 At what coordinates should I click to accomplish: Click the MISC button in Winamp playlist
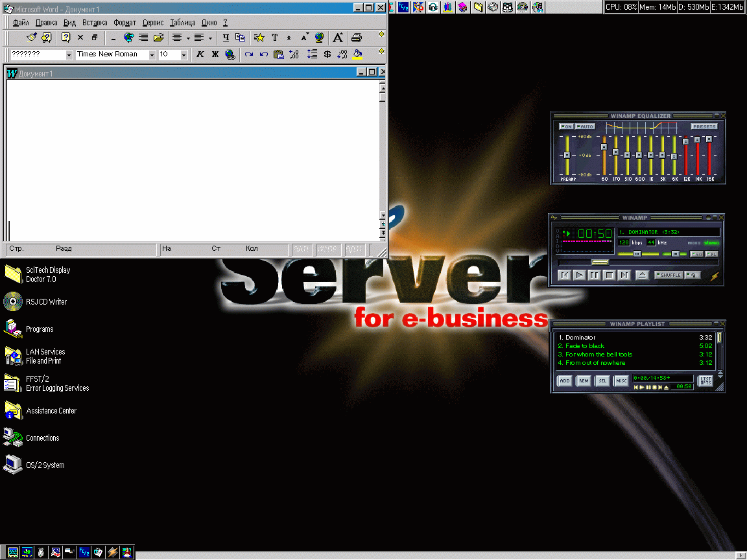tap(621, 381)
